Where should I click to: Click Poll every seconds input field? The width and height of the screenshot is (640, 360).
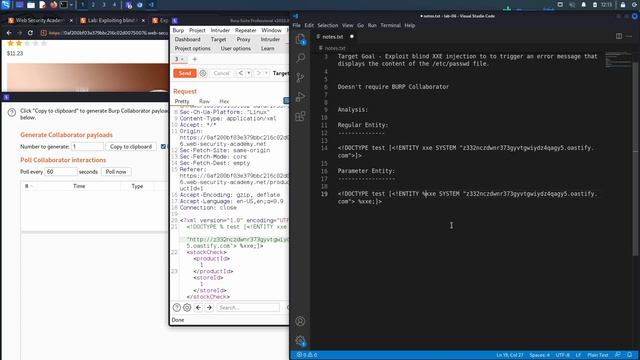coord(60,172)
